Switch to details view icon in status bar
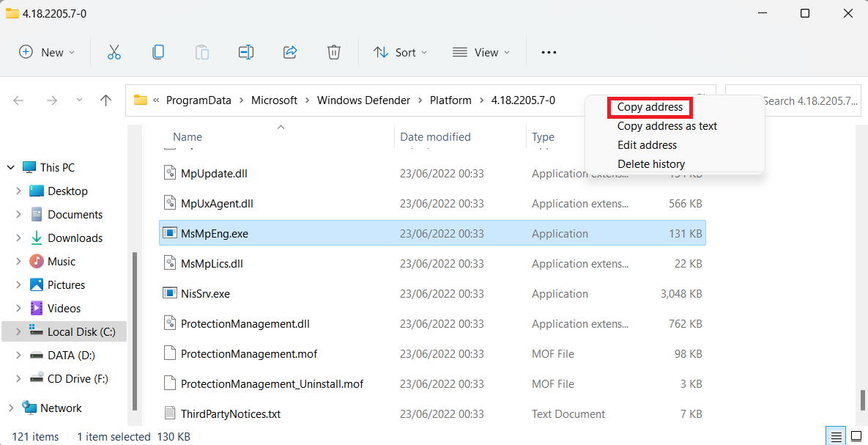Screen dimensions: 868x445 coord(836,436)
